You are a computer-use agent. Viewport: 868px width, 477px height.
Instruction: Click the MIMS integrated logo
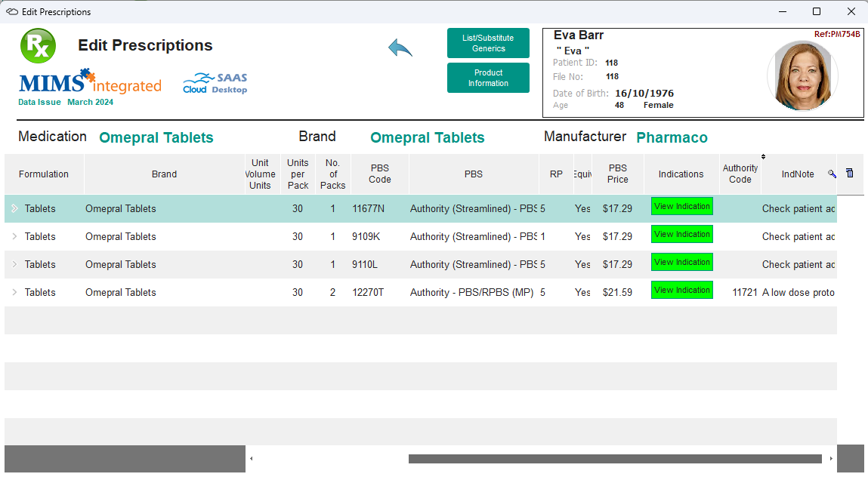[90, 82]
